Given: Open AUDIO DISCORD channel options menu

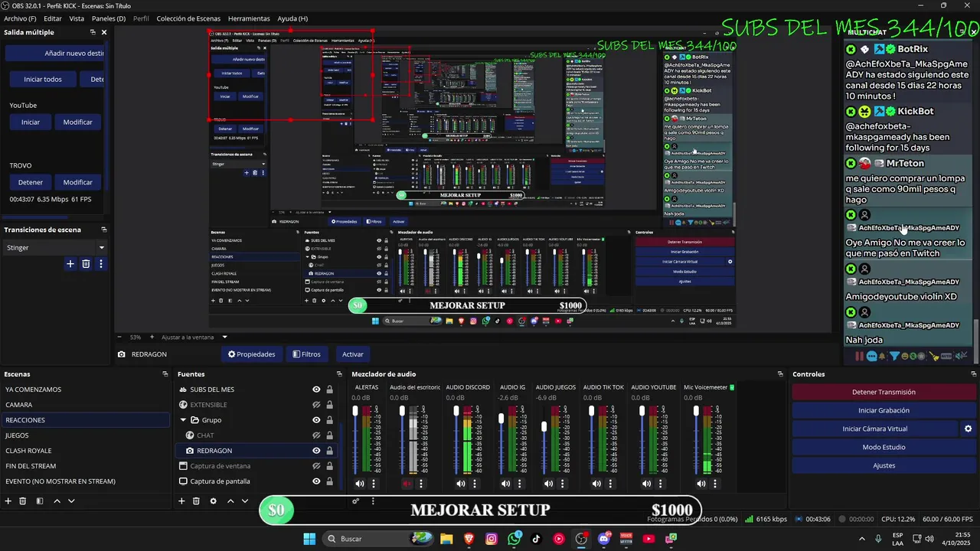Looking at the screenshot, I should 474,484.
